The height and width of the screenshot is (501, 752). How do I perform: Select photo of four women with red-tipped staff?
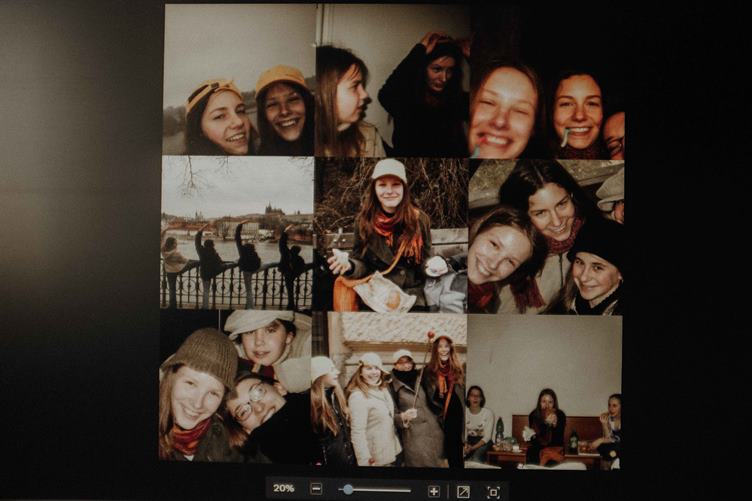pyautogui.click(x=389, y=389)
